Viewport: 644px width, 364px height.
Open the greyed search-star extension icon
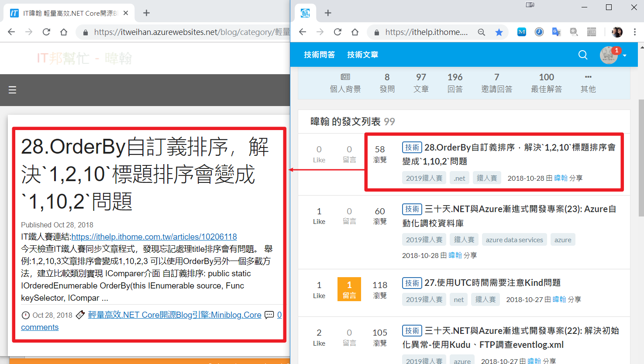574,32
